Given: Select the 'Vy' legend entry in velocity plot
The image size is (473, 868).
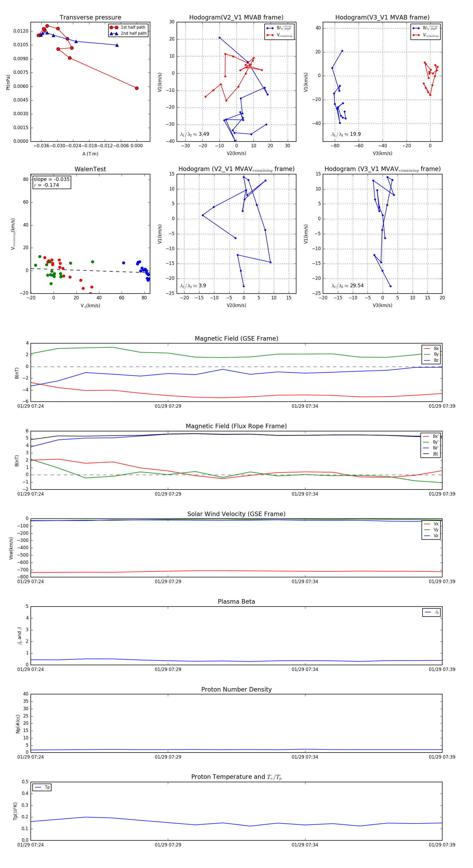Looking at the screenshot, I should coord(431,530).
